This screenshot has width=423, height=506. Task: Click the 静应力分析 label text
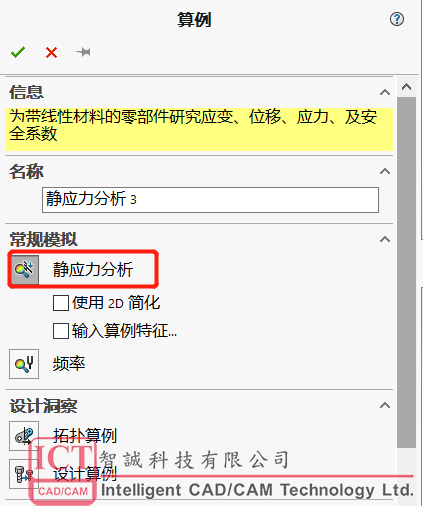coord(93,270)
